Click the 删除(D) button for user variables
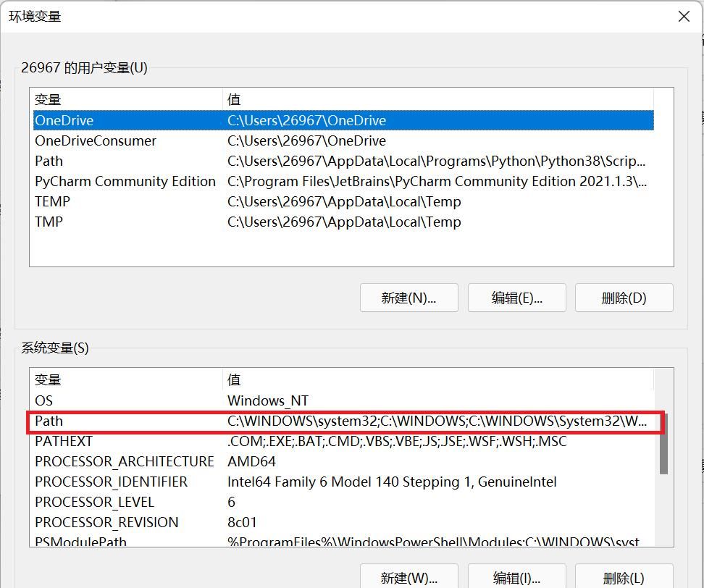This screenshot has width=704, height=588. (624, 298)
